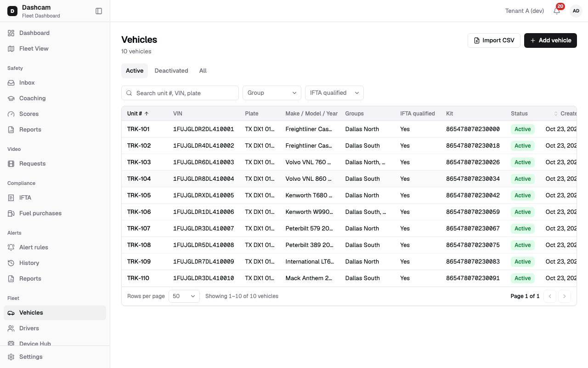
Task: Switch to the All tab
Action: [x=203, y=71]
